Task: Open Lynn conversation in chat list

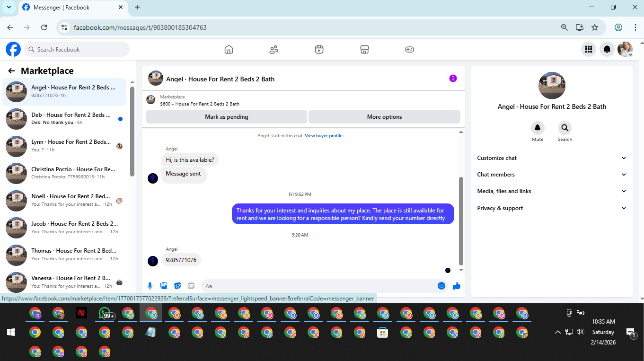Action: pyautogui.click(x=64, y=146)
